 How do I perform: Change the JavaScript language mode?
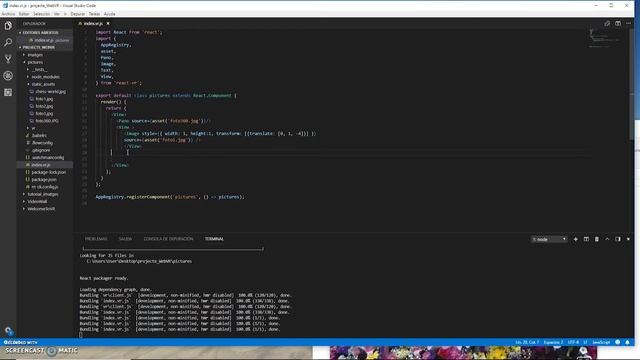tap(601, 342)
